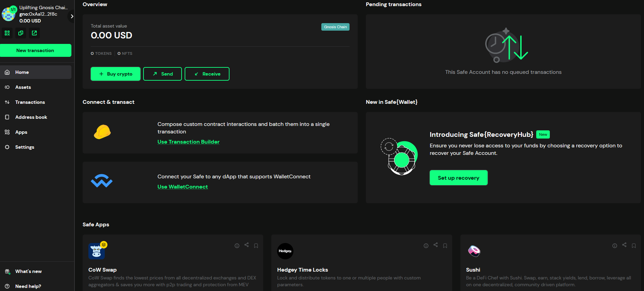Click the Sushi app title
The height and width of the screenshot is (291, 644).
pyautogui.click(x=473, y=270)
